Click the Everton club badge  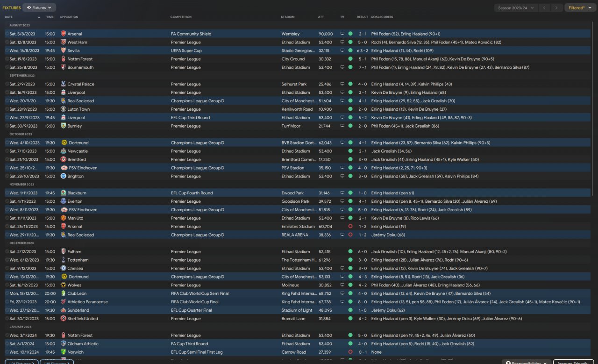(x=64, y=201)
